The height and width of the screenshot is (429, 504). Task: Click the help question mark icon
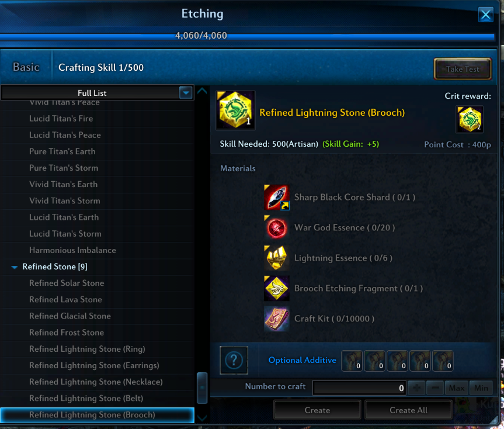coord(234,361)
